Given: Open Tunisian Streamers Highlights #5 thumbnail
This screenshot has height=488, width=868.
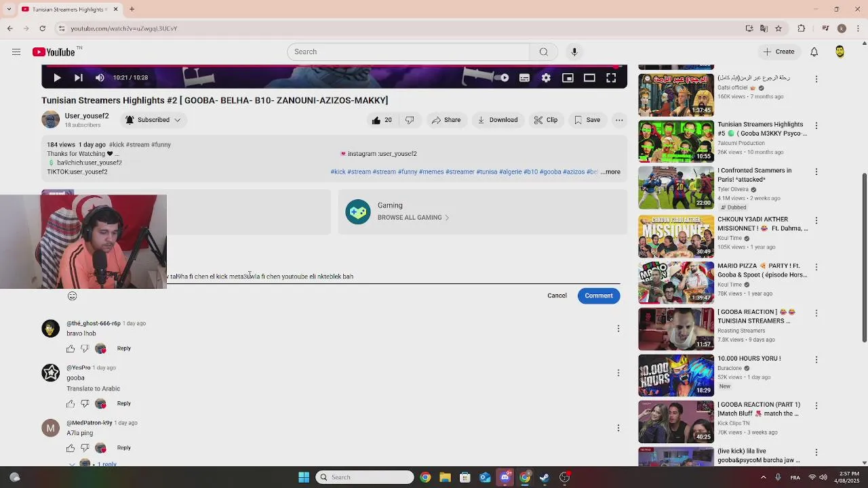Looking at the screenshot, I should click(x=676, y=141).
